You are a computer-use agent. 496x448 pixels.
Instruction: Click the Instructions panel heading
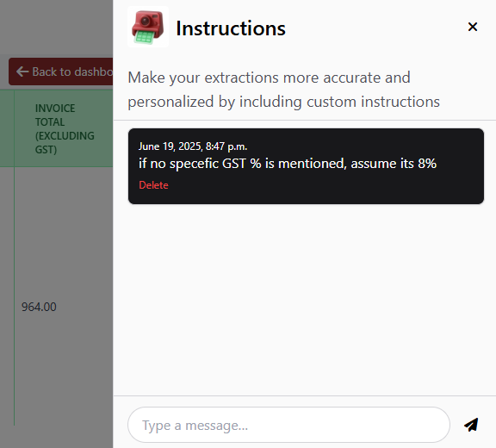(231, 28)
